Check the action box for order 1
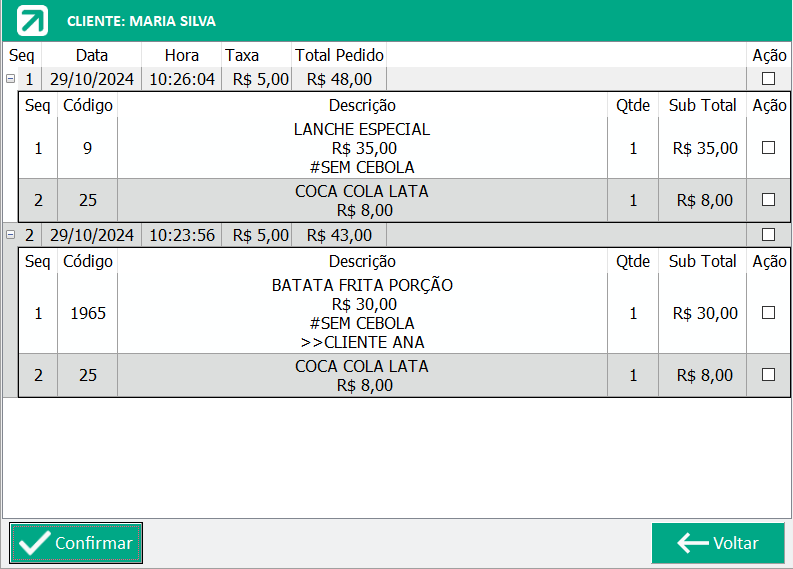Viewport: 793px width, 569px height. pyautogui.click(x=768, y=79)
